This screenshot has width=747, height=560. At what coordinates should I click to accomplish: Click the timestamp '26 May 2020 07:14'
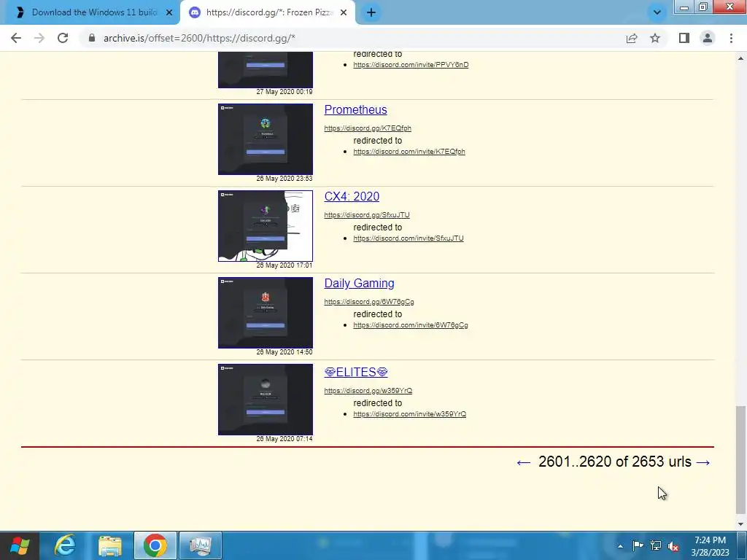285,438
